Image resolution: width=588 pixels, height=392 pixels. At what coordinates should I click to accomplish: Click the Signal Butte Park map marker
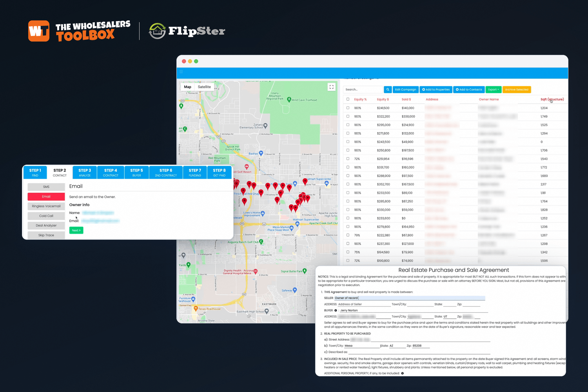click(x=305, y=271)
